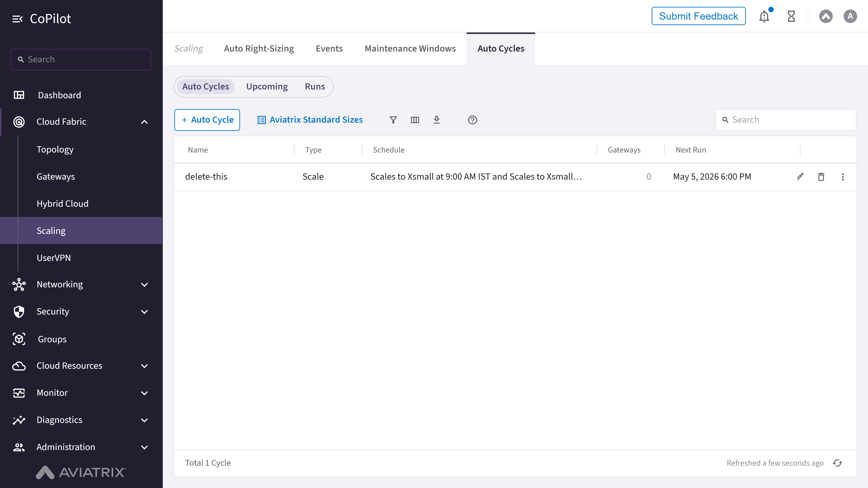This screenshot has height=488, width=868.
Task: Switch to the Runs sub-tab
Action: (x=315, y=87)
